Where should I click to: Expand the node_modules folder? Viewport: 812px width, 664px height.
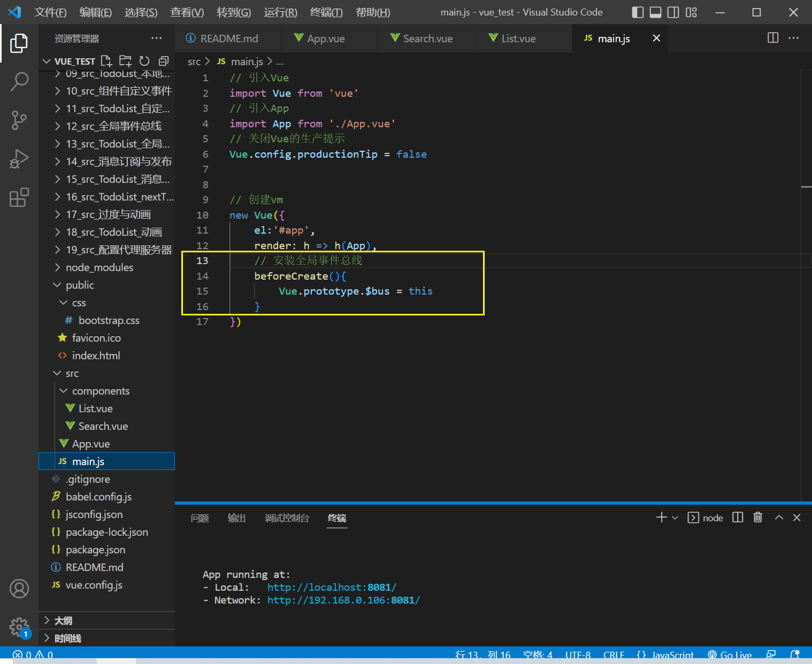click(x=107, y=267)
